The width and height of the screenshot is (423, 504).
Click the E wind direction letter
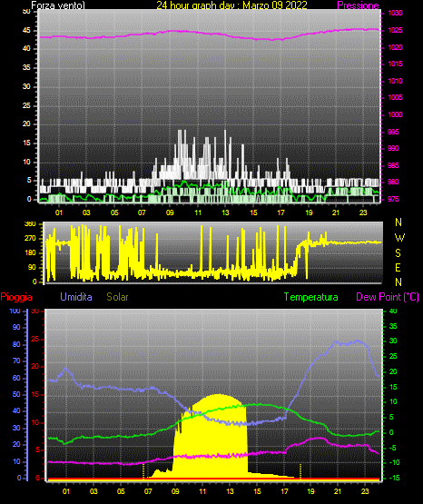(398, 268)
